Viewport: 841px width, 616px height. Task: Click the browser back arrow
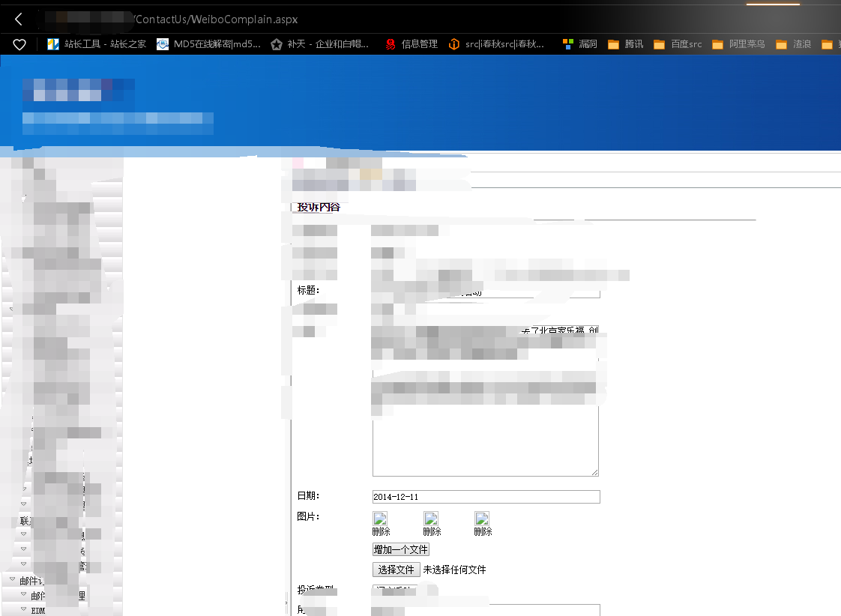click(x=19, y=19)
